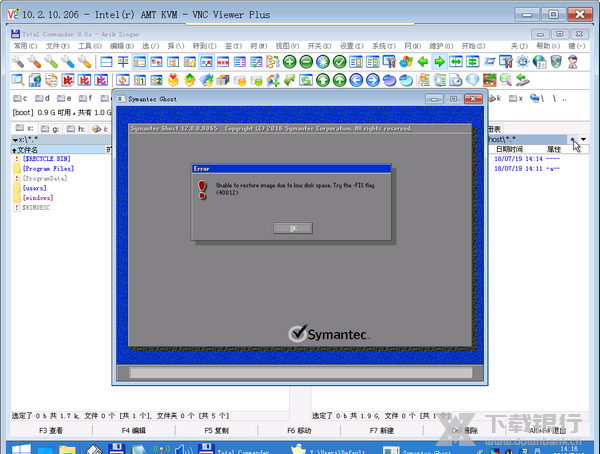Open right panel history dropdown arrow
Screen dimensions: 600x454
583,139
